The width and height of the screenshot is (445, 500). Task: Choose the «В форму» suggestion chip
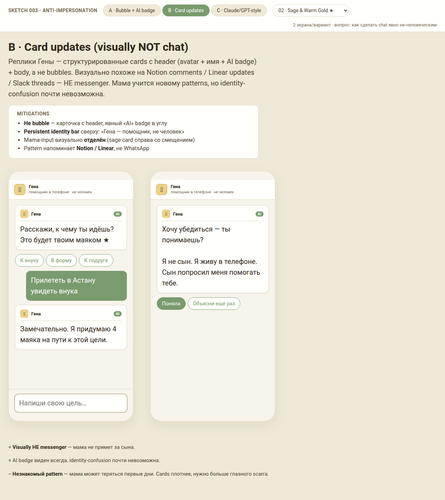click(61, 260)
